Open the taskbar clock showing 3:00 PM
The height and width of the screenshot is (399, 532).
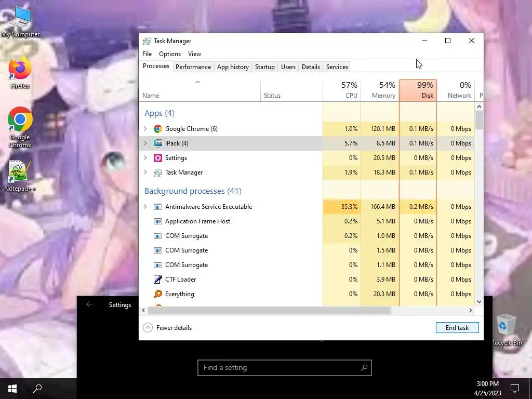pos(487,389)
